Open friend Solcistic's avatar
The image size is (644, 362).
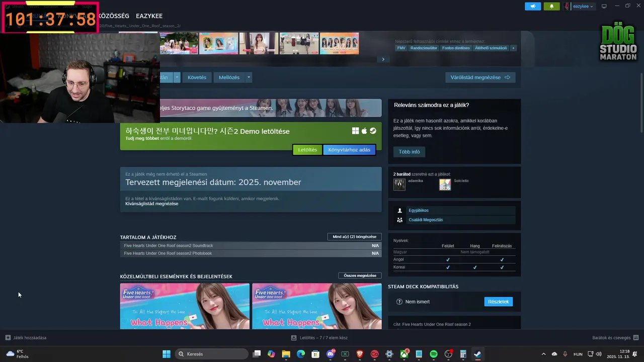point(445,185)
